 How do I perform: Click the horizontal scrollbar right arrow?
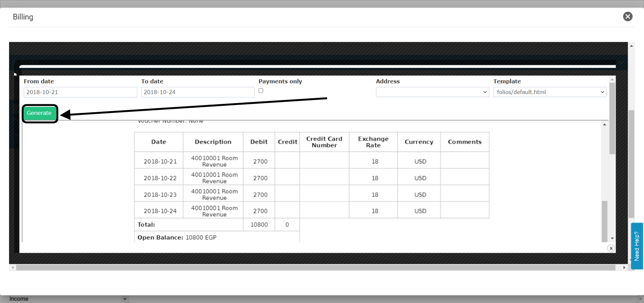[624, 267]
